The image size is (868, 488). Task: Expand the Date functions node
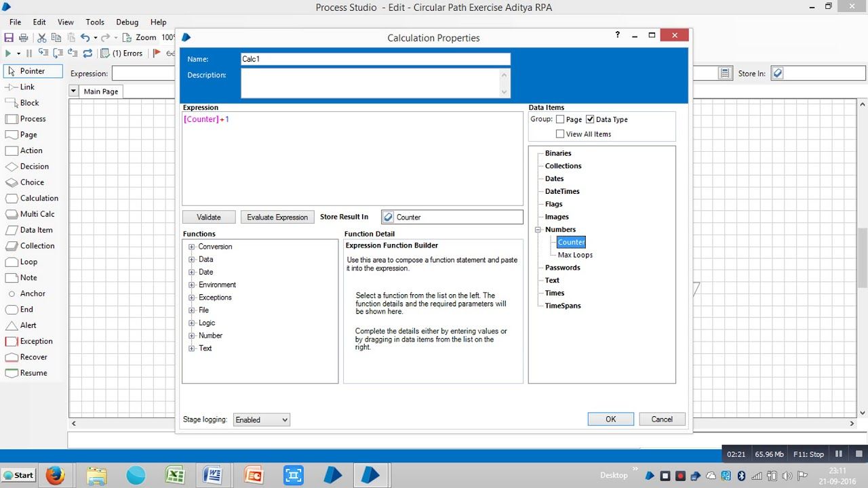click(x=192, y=272)
